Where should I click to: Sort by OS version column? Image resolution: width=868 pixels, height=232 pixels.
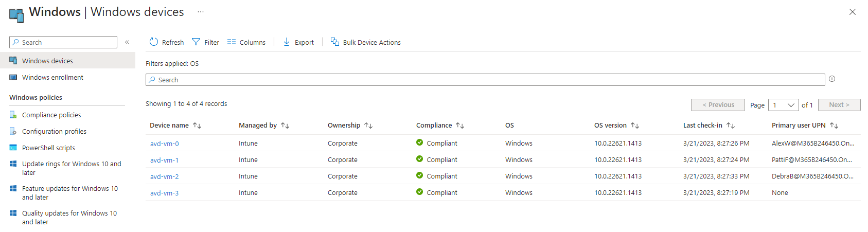(x=616, y=126)
